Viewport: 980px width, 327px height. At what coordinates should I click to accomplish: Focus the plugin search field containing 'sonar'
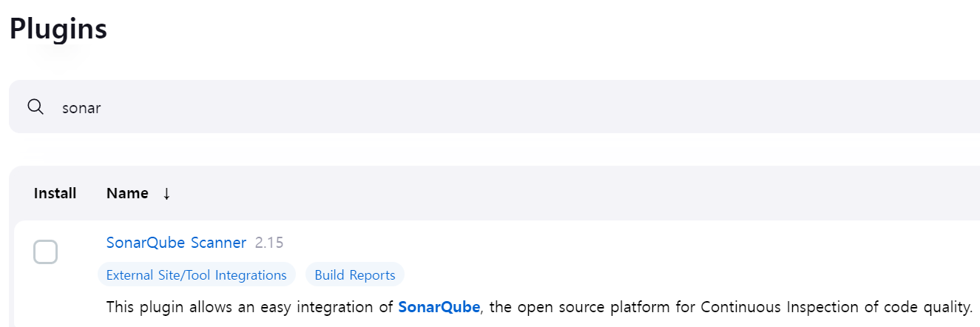pos(494,107)
